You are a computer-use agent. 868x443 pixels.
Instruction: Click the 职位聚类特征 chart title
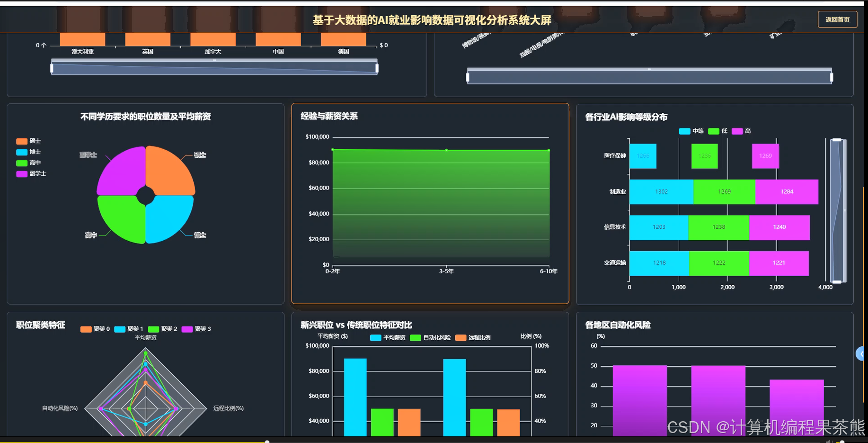tap(41, 325)
